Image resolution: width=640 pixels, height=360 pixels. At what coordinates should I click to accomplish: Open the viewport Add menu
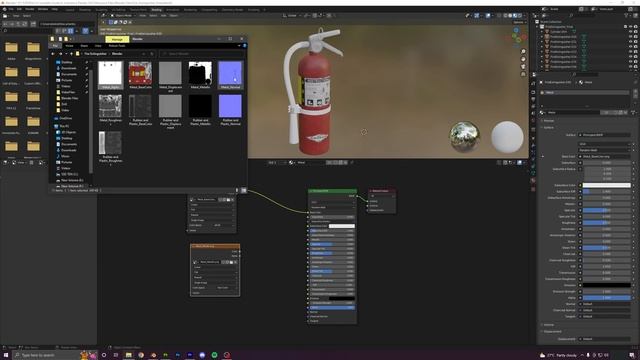coord(163,16)
